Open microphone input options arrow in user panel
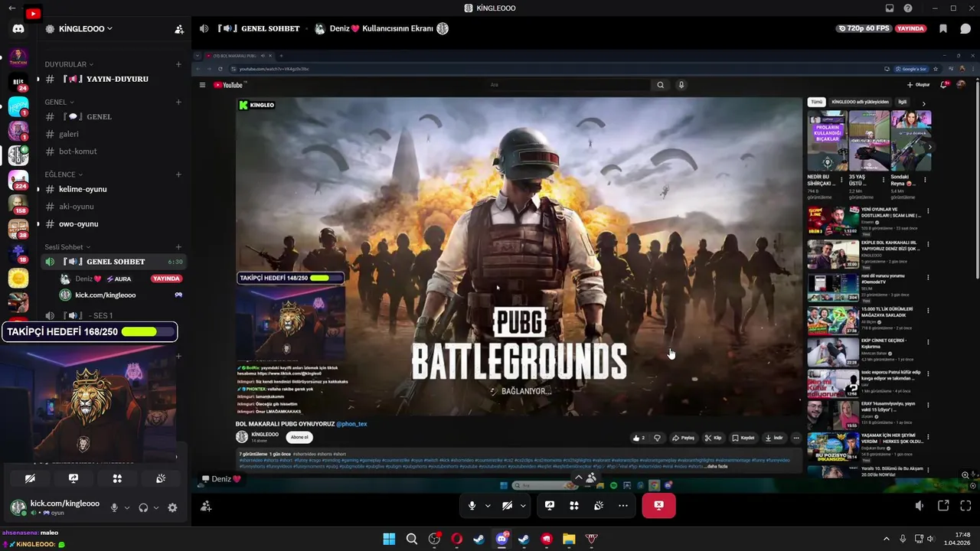The image size is (980, 551). coord(127,507)
